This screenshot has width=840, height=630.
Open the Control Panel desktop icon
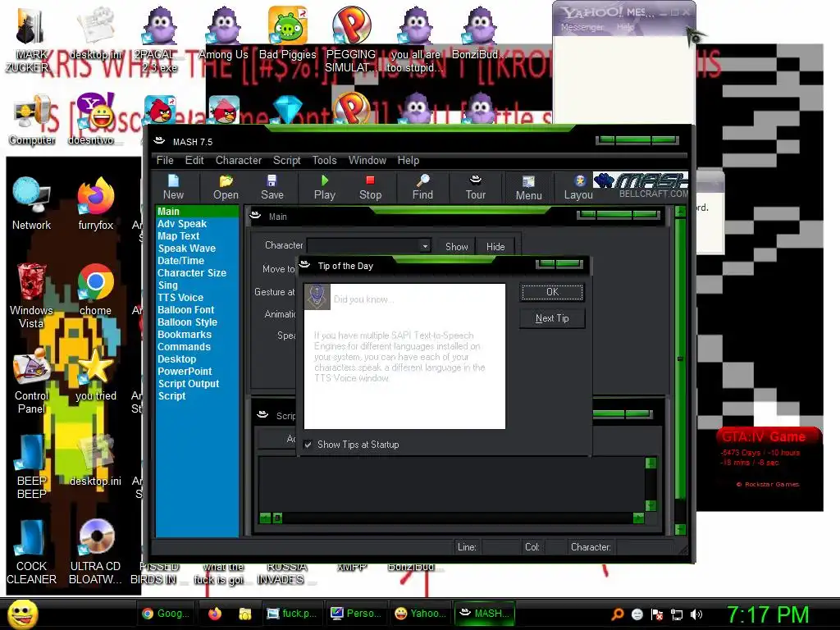(x=32, y=381)
